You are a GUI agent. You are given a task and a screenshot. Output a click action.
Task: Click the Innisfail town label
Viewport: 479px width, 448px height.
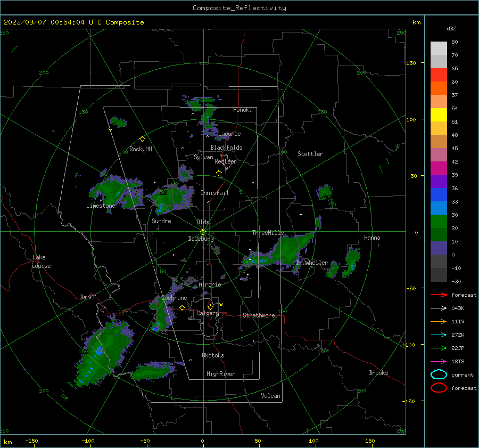point(214,193)
